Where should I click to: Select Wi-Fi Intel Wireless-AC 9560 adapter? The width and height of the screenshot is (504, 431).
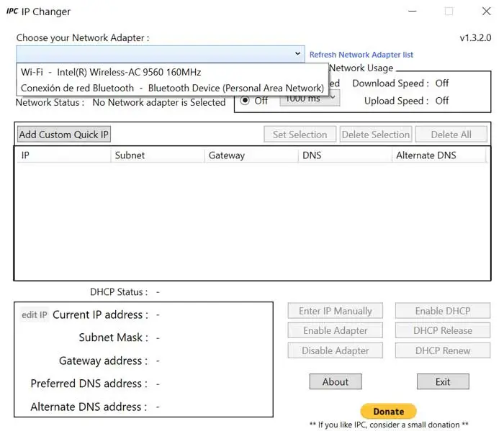111,72
